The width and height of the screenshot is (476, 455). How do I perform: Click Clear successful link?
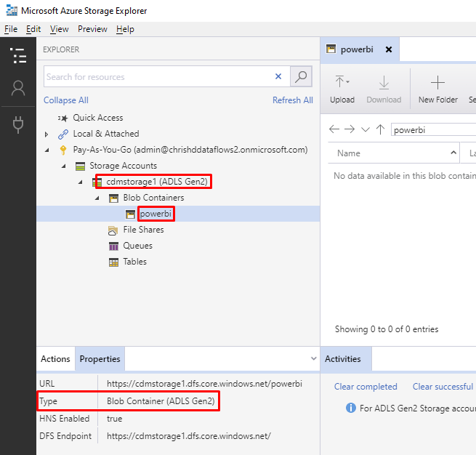tap(443, 387)
